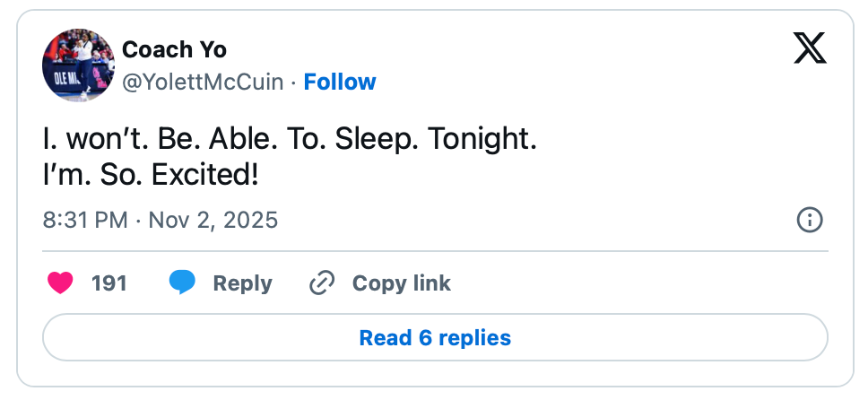Visit the @YolettMcCuin handle link
The width and height of the screenshot is (868, 400).
[204, 82]
